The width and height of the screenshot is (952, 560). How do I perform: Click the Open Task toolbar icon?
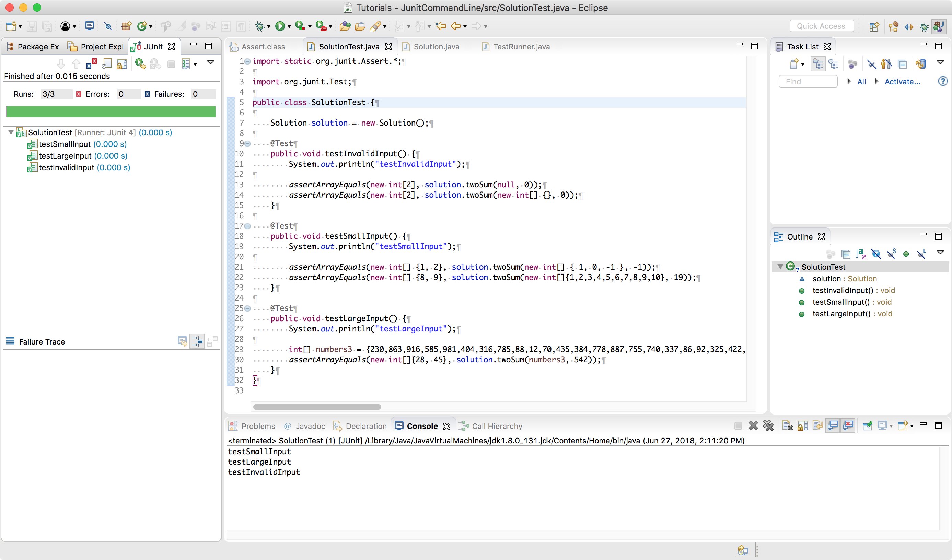tap(360, 26)
